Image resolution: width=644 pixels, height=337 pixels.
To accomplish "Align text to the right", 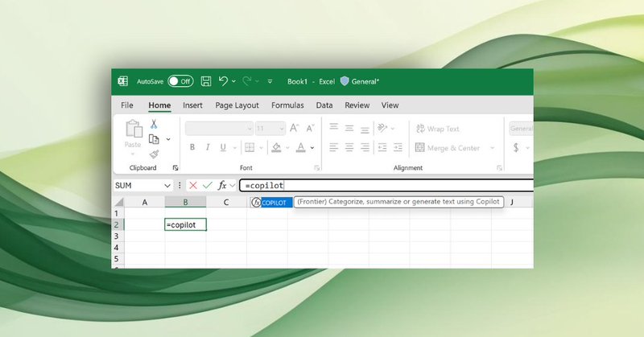I will coord(365,147).
